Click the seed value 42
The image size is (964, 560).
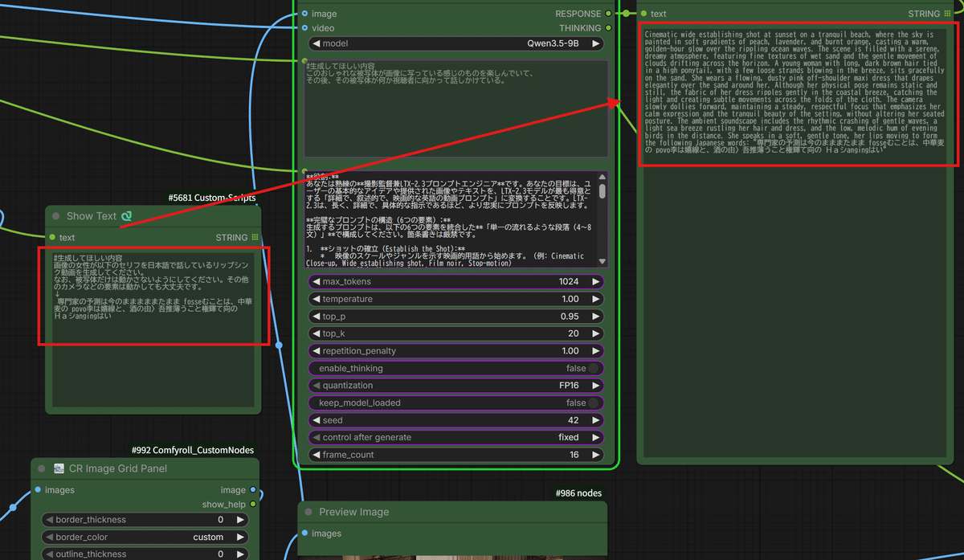(573, 420)
